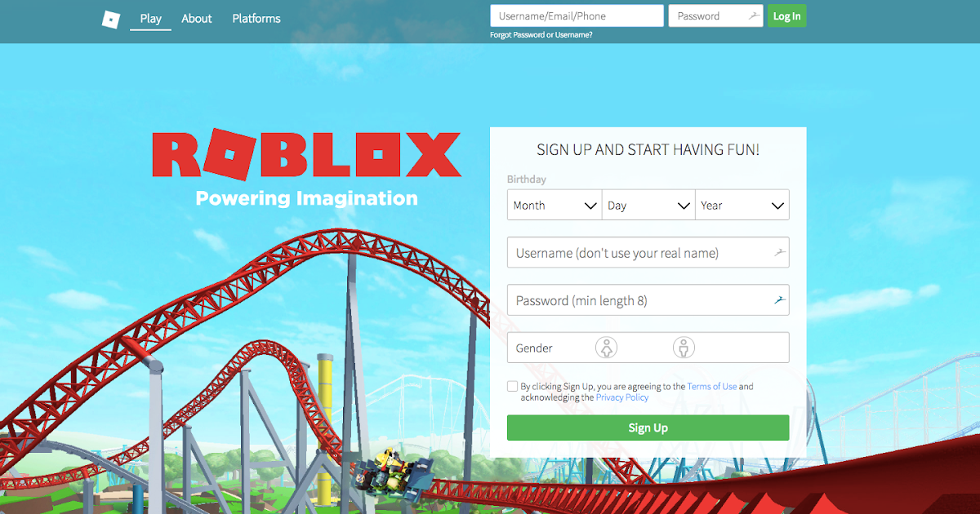Open the Year birthday dropdown
Viewport: 980px width, 514px height.
point(742,206)
